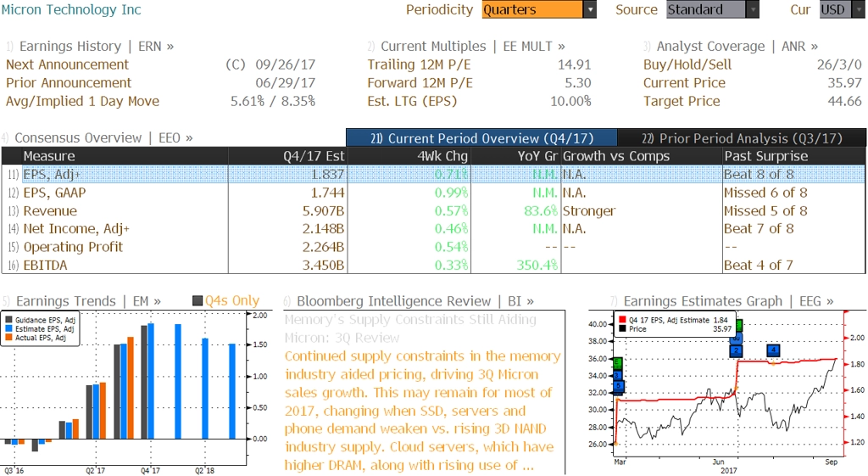The width and height of the screenshot is (868, 476).
Task: Click the YoY Gr column header
Action: tap(515, 156)
